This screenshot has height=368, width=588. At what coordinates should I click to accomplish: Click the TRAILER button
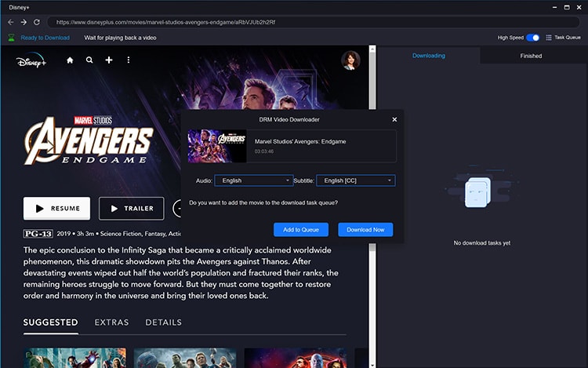[131, 208]
